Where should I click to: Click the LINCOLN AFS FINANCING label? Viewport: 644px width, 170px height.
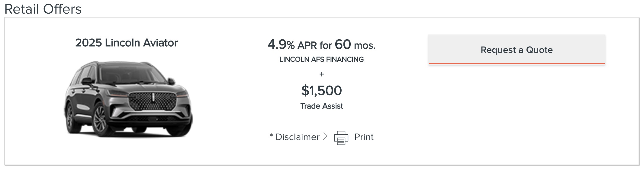pos(321,59)
